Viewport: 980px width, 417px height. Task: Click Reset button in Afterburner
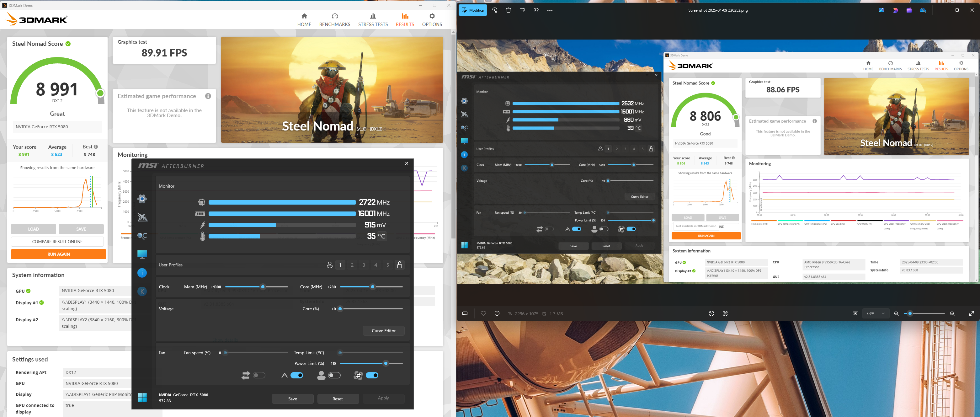[x=338, y=399]
